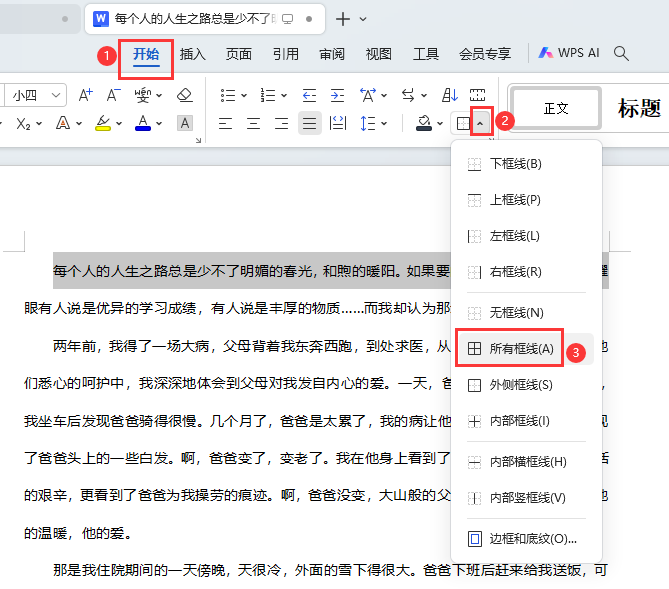Increase paragraph indent
The width and height of the screenshot is (669, 589).
[x=337, y=95]
